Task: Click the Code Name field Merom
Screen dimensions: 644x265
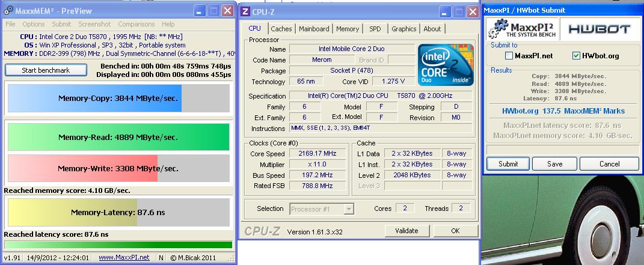Action: [x=322, y=60]
